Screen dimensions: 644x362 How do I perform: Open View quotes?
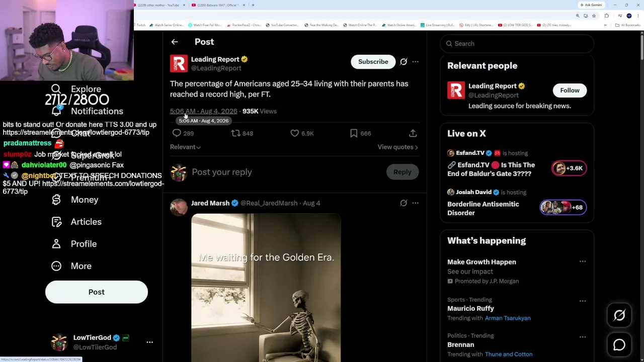click(x=398, y=147)
